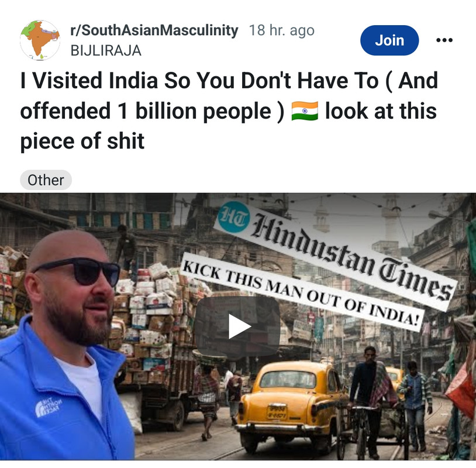476x468 pixels.
Task: Open the subreddit's India map avatar
Action: click(40, 40)
